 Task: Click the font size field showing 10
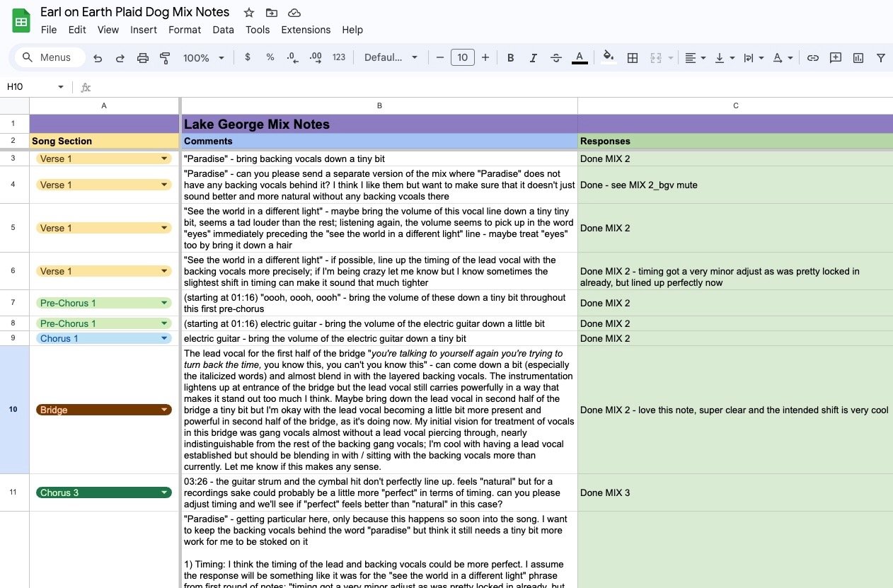tap(463, 57)
